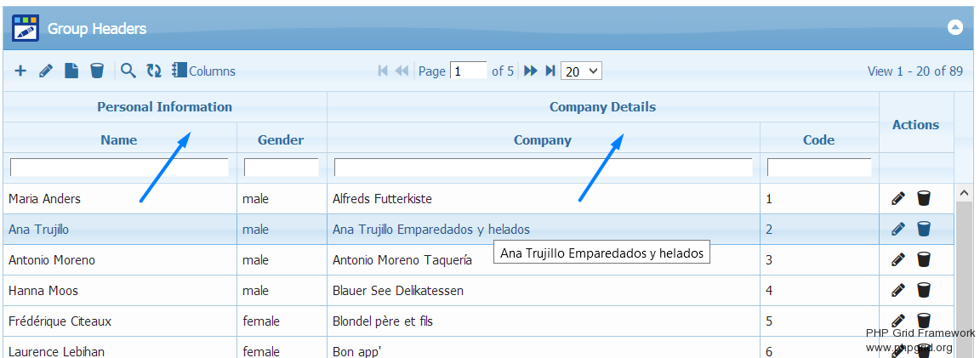The height and width of the screenshot is (358, 980).
Task: Select the Hanna Moos row
Action: point(119,291)
